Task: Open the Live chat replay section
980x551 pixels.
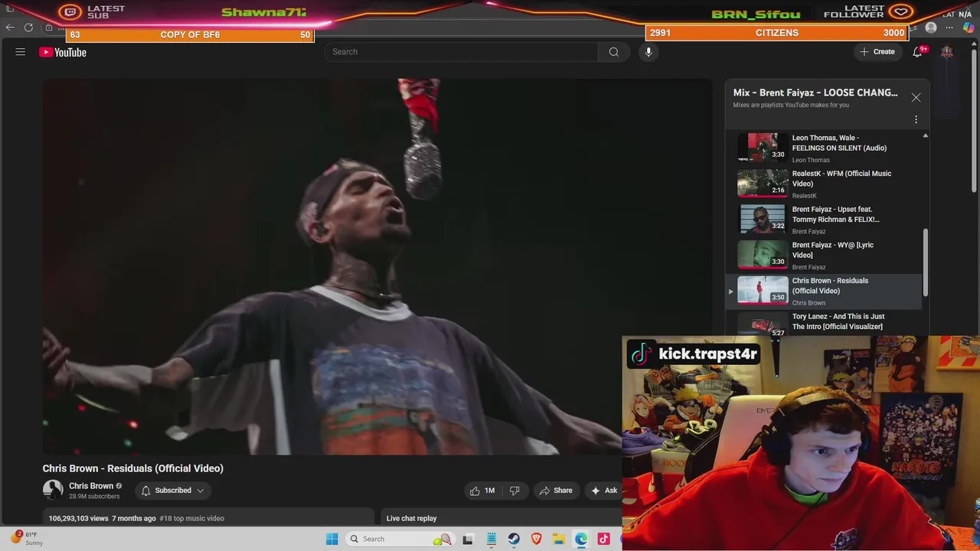Action: pos(411,518)
